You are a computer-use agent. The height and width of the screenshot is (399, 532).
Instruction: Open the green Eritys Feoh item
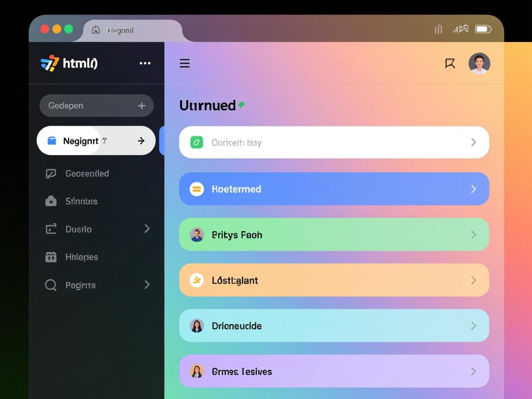tap(333, 235)
